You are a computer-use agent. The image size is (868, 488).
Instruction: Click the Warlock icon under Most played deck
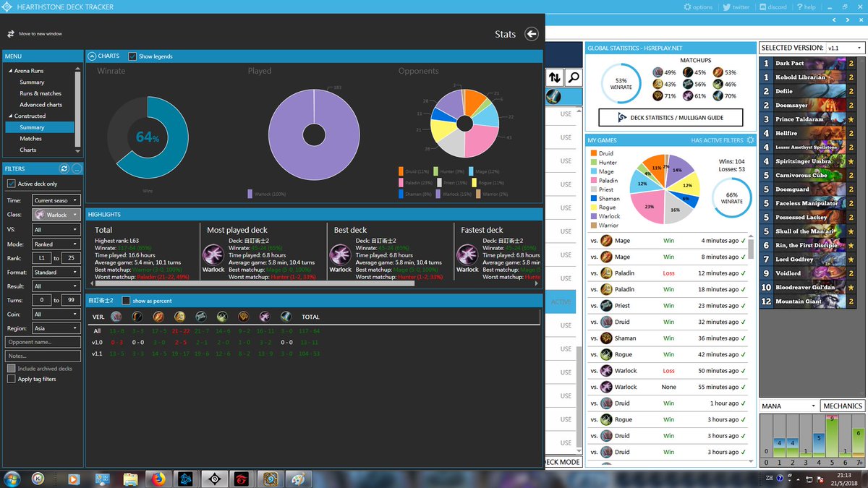213,254
